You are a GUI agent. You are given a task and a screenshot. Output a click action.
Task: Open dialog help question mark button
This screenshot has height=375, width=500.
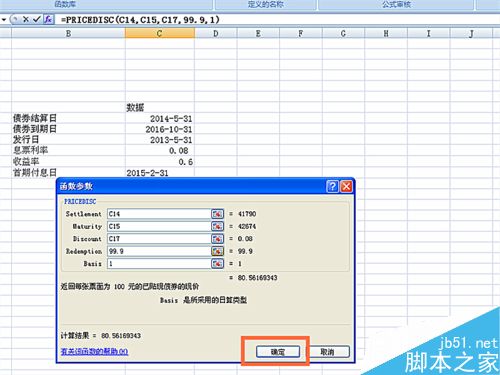(332, 186)
